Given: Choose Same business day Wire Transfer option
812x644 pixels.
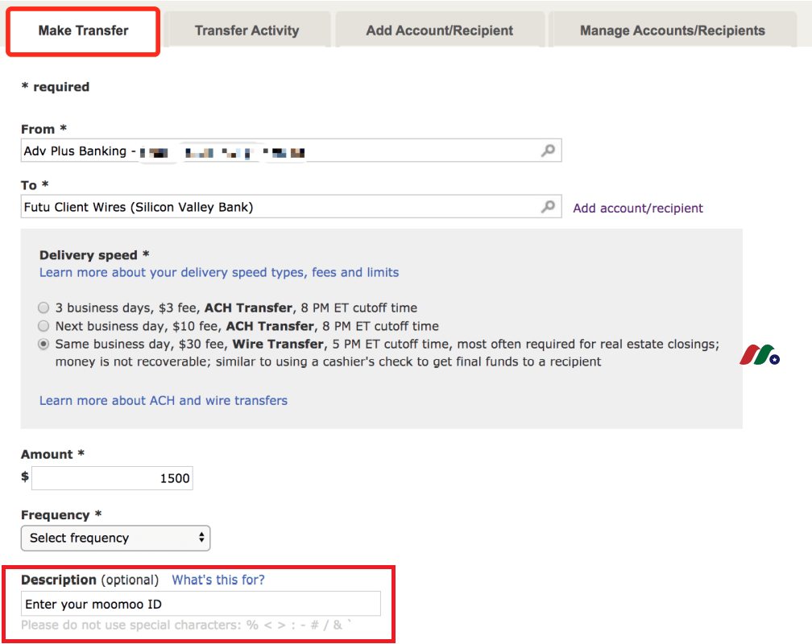Looking at the screenshot, I should (43, 345).
